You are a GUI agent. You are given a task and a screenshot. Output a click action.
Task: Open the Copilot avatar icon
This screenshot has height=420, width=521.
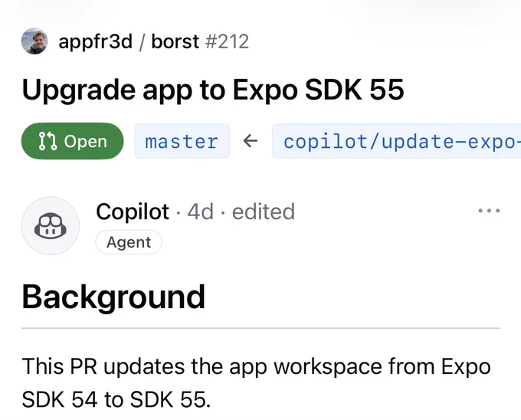pyautogui.click(x=51, y=225)
